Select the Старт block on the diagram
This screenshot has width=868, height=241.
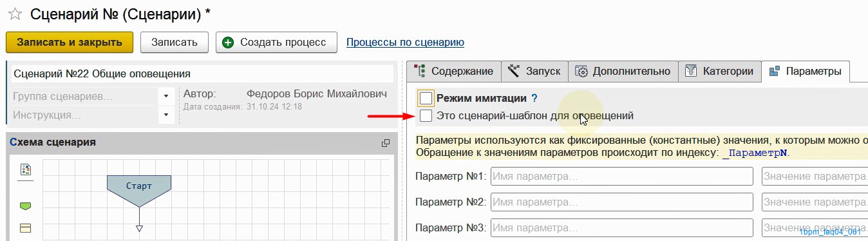139,190
